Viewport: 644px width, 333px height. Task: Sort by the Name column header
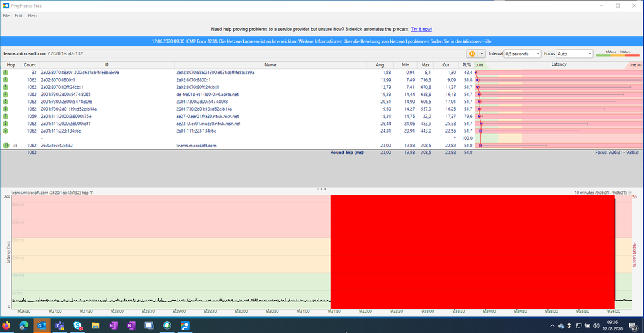[270, 65]
